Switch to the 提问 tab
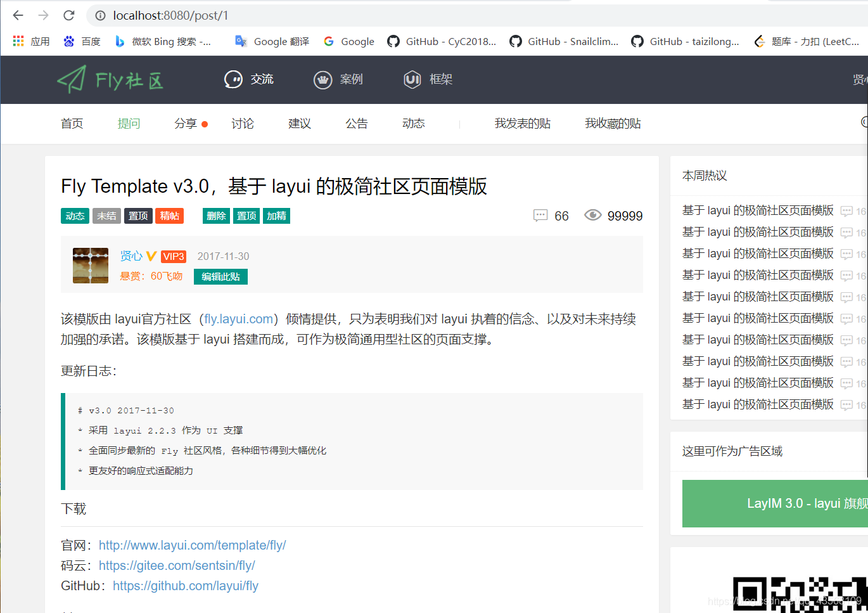 click(x=129, y=124)
